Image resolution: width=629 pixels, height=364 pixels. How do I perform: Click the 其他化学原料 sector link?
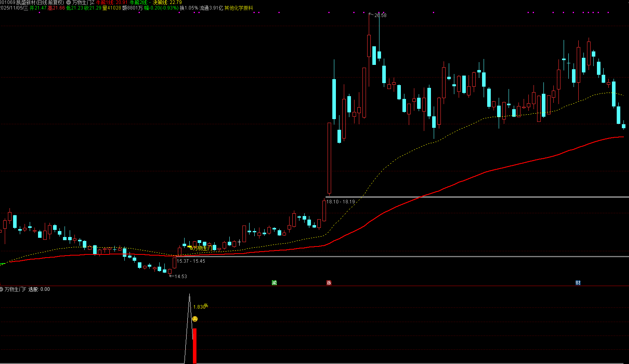point(238,8)
